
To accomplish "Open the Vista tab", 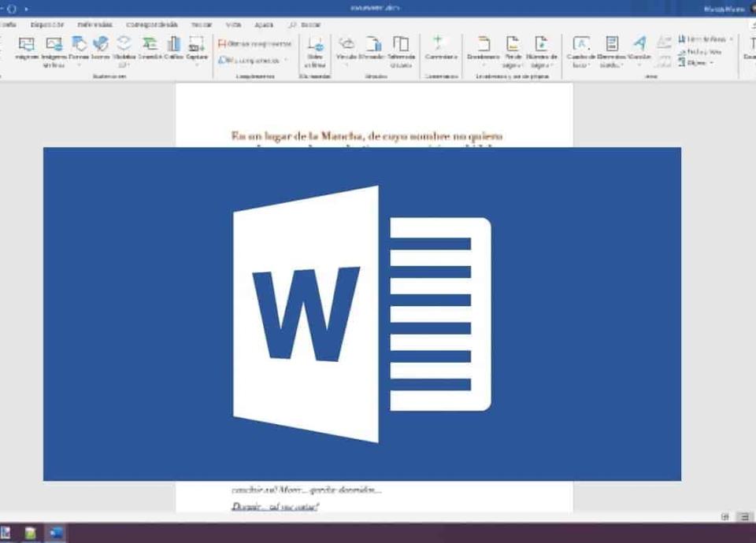I will point(233,24).
